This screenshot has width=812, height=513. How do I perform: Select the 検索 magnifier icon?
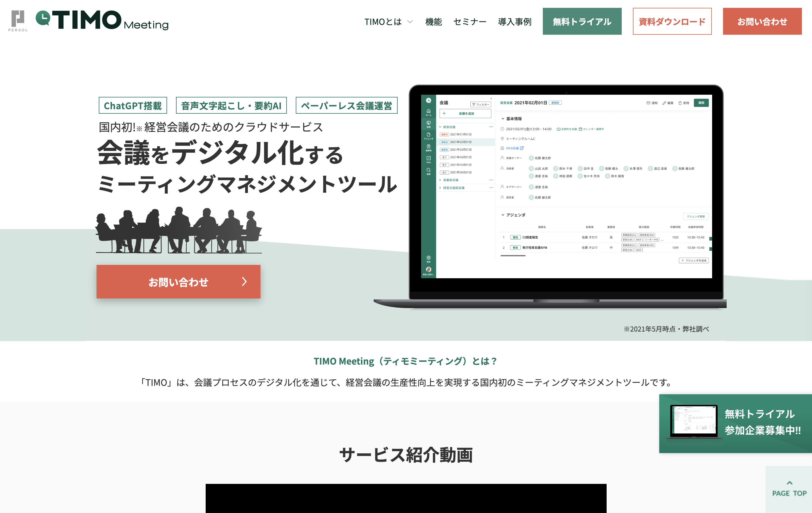pyautogui.click(x=428, y=170)
